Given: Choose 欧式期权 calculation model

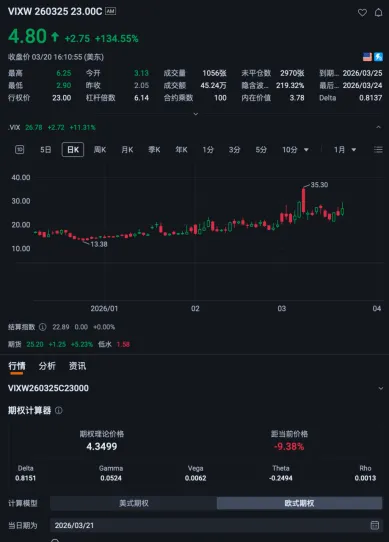Looking at the screenshot, I should tap(299, 503).
